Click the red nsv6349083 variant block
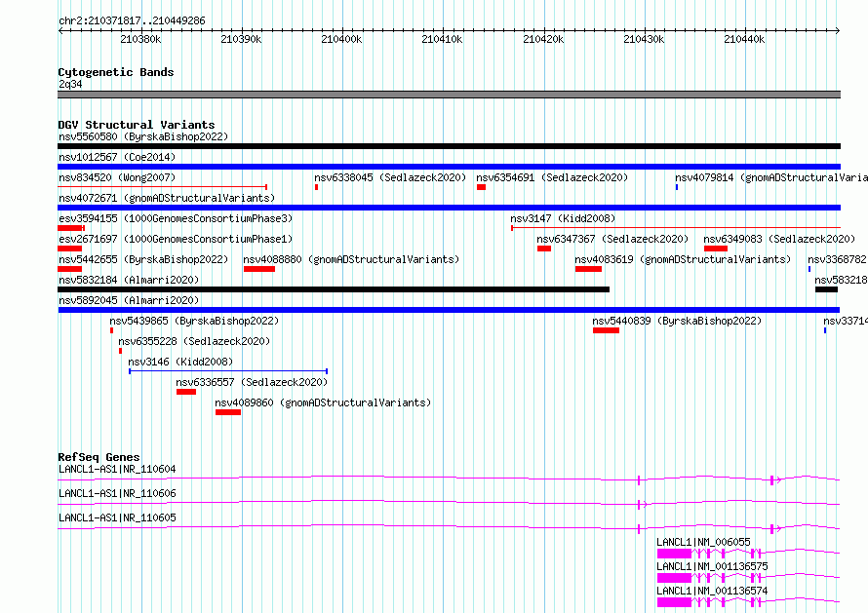This screenshot has height=613, width=868. pos(716,249)
